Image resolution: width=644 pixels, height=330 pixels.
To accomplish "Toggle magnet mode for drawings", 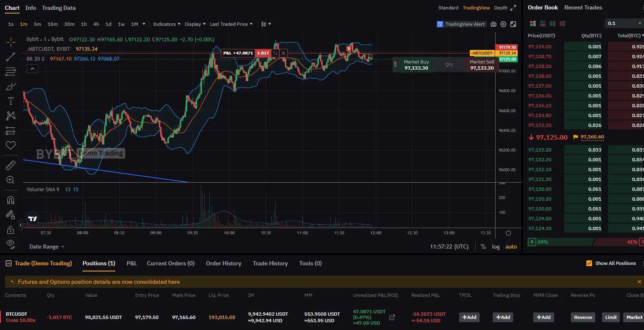I will [11, 200].
